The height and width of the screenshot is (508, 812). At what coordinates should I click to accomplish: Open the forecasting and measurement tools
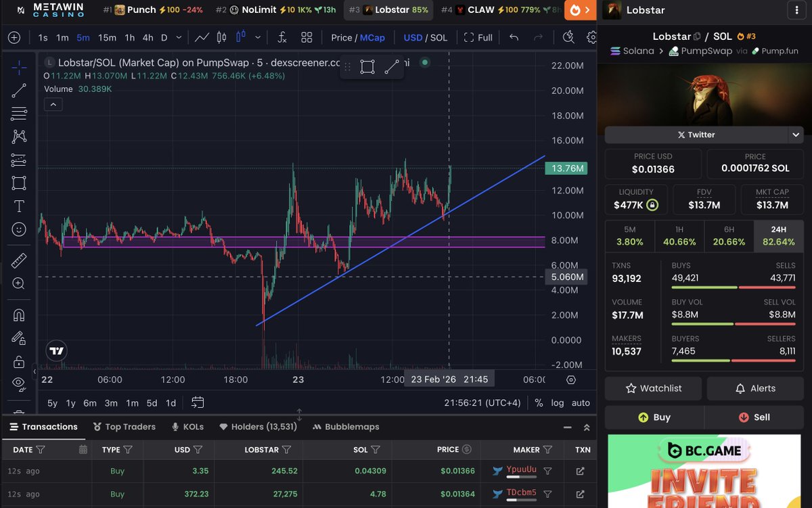click(x=19, y=160)
